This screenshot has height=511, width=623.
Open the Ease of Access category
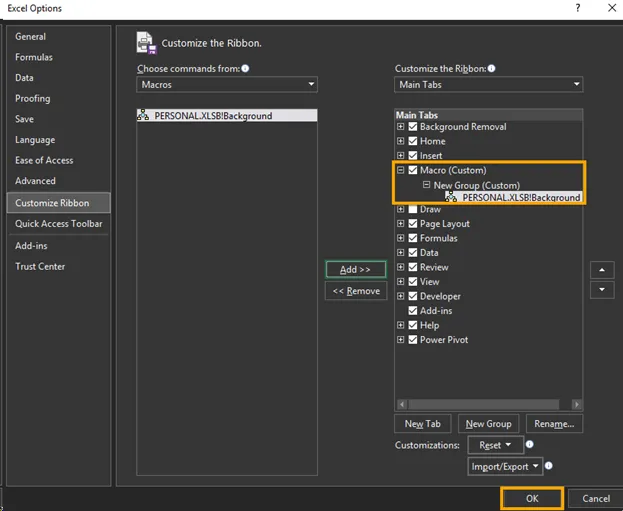[58, 160]
